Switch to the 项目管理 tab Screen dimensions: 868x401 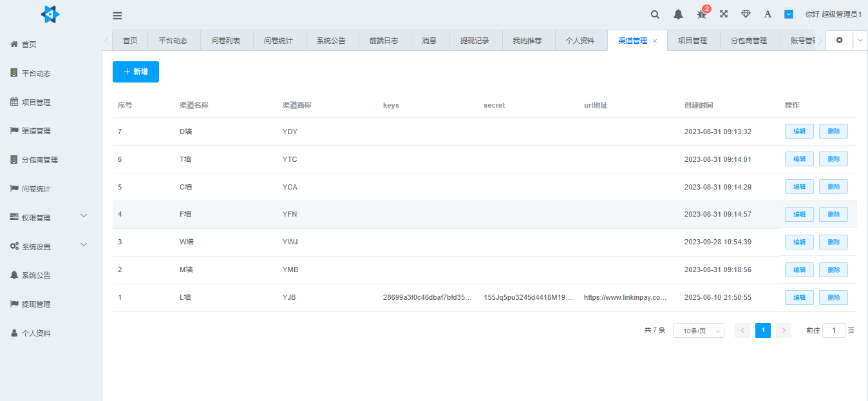click(693, 40)
